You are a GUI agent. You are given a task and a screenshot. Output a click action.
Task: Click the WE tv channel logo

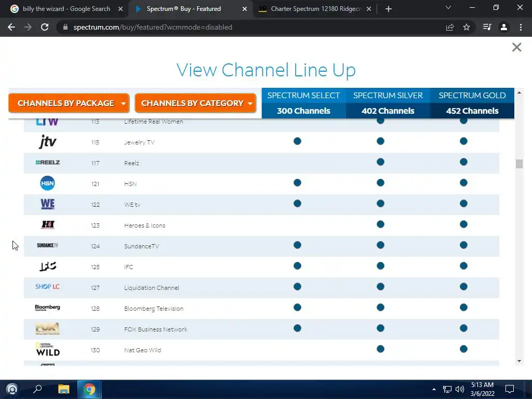[47, 204]
